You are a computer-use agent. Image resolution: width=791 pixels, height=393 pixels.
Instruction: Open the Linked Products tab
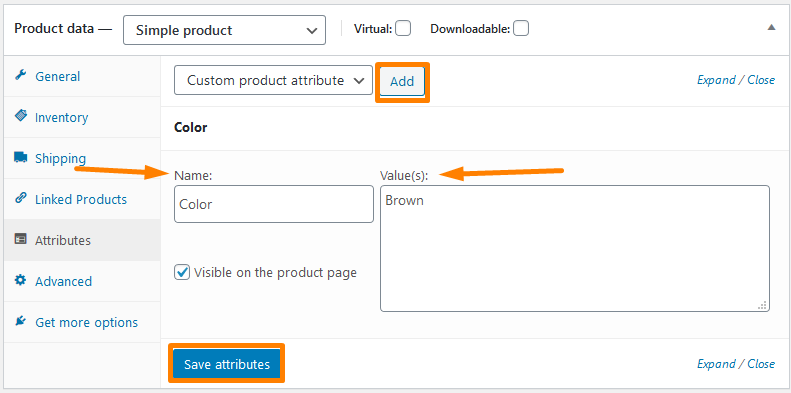[x=81, y=199]
